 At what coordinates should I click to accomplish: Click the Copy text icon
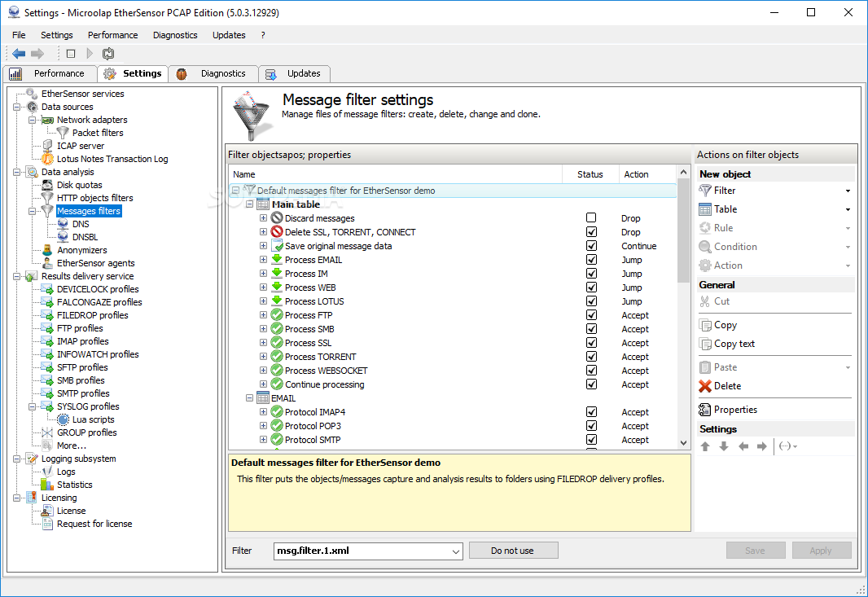point(704,344)
